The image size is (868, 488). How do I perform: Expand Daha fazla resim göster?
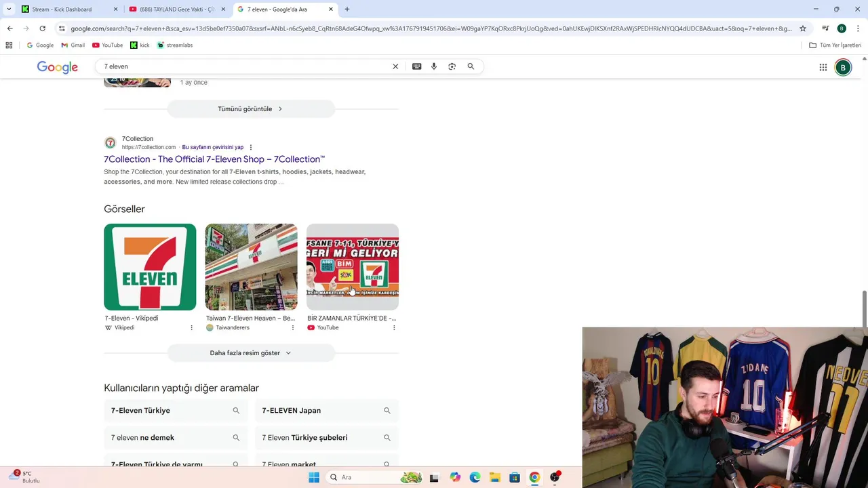[x=251, y=352]
